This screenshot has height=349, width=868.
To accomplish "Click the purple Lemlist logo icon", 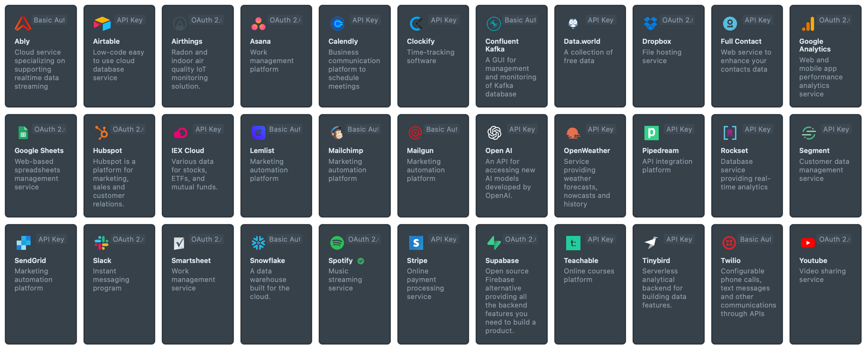I will [258, 133].
